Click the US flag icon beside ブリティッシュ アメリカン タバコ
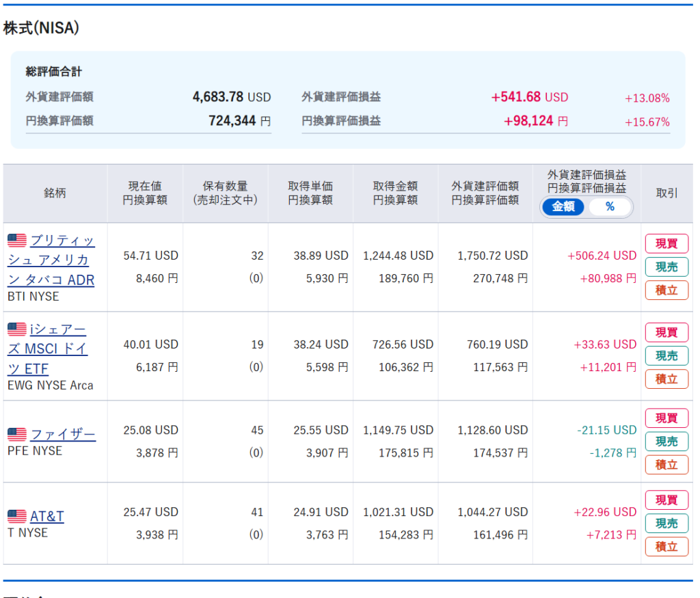This screenshot has height=598, width=700. pyautogui.click(x=17, y=241)
